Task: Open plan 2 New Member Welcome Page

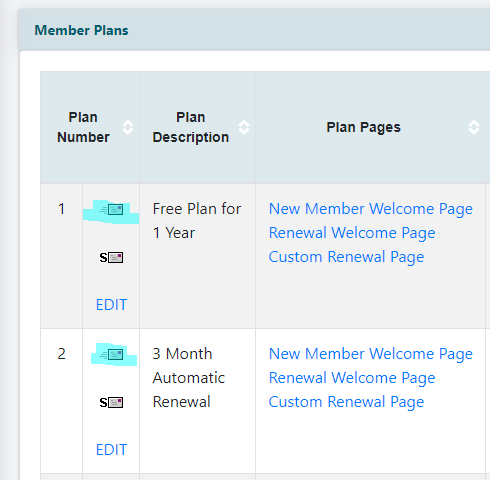Action: [371, 354]
